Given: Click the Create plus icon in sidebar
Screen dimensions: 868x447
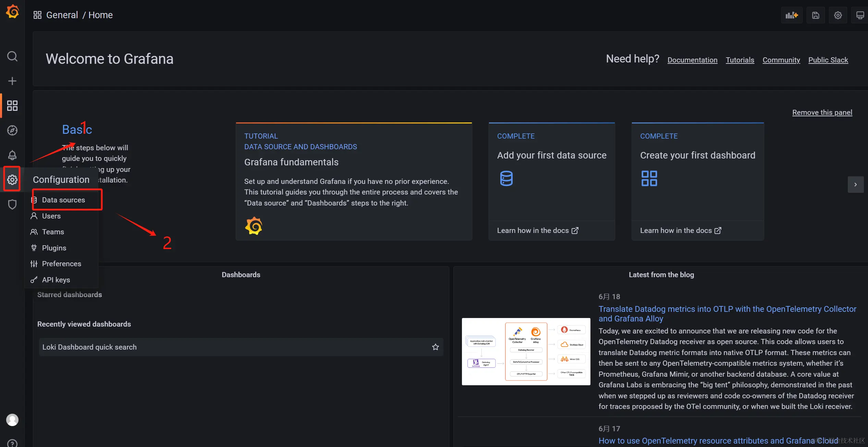Looking at the screenshot, I should tap(12, 81).
